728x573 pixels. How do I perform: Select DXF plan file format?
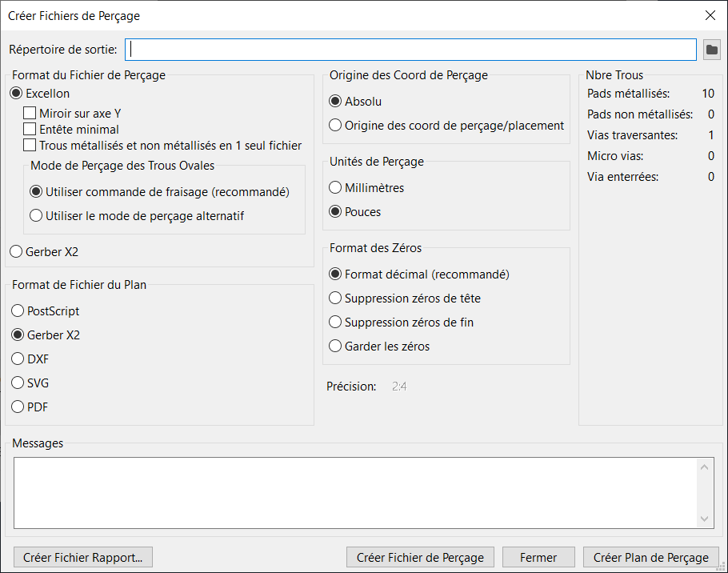[x=18, y=359]
